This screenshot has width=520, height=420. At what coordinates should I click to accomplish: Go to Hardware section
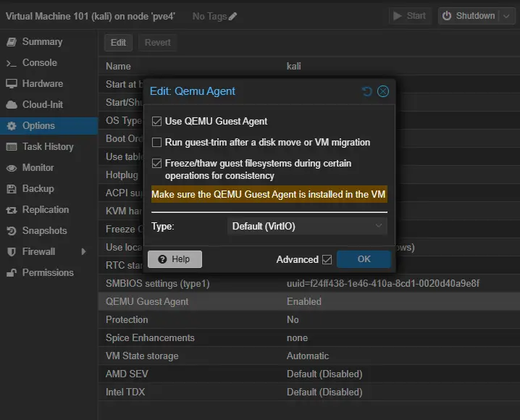[49, 83]
